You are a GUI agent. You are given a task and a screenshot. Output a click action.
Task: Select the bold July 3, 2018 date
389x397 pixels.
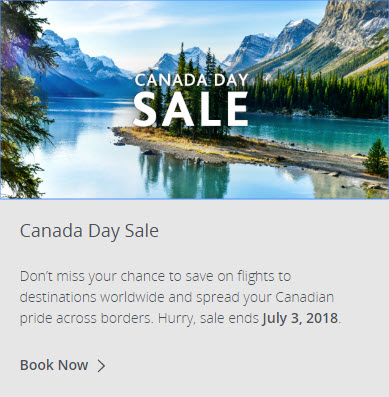(x=300, y=318)
